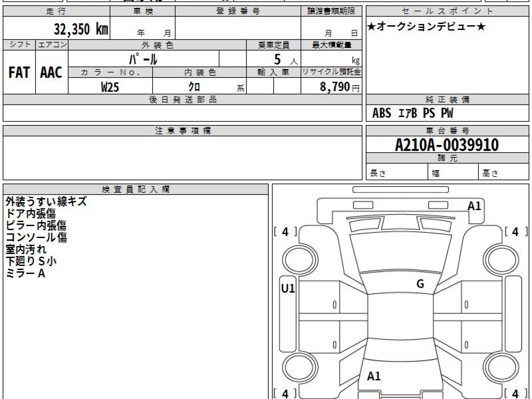
Task: Select the 登録番号 header
Action: (238, 12)
